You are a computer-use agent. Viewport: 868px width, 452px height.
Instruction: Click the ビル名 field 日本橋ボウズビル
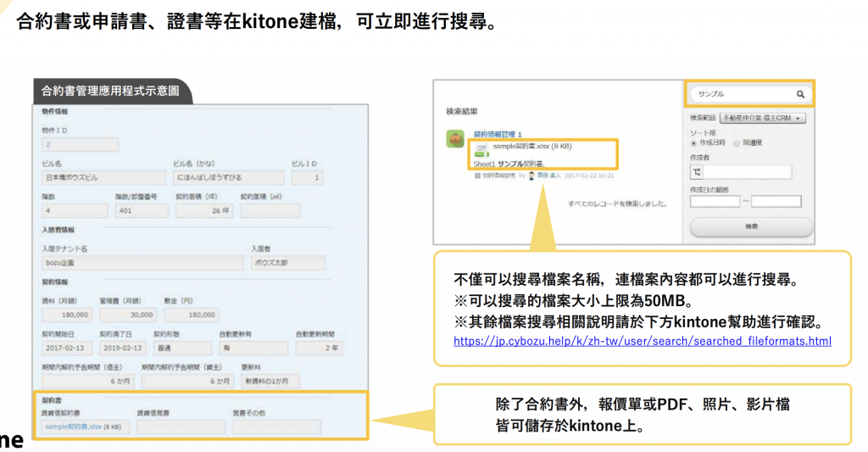click(x=103, y=178)
